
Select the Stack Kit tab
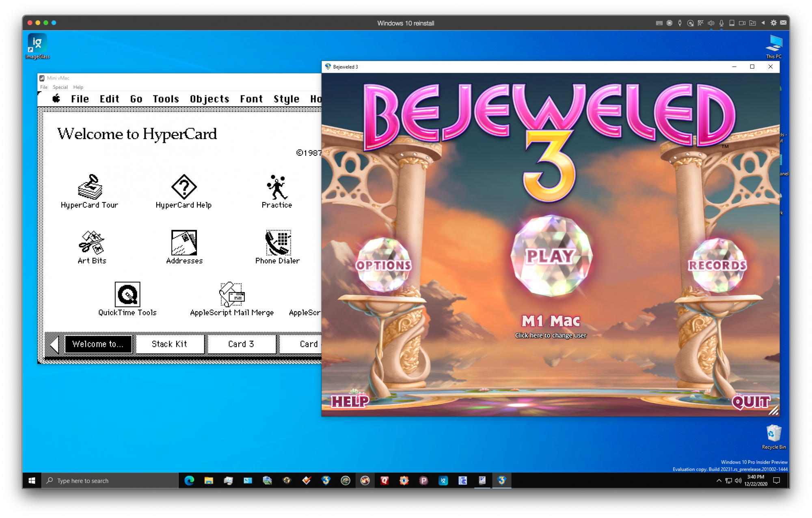(169, 344)
